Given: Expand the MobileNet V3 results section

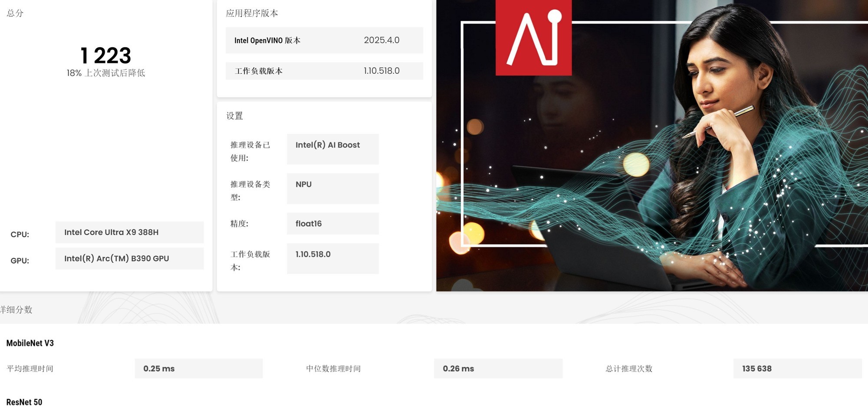Looking at the screenshot, I should (x=30, y=343).
